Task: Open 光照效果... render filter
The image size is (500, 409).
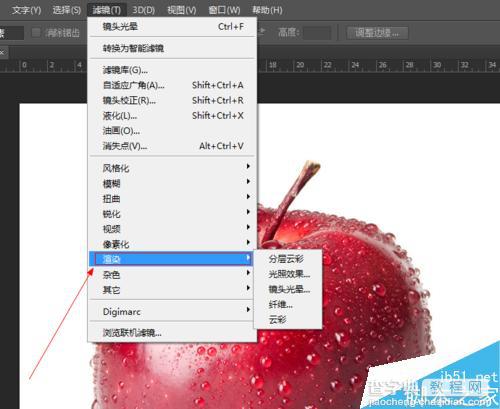Action: [x=288, y=274]
